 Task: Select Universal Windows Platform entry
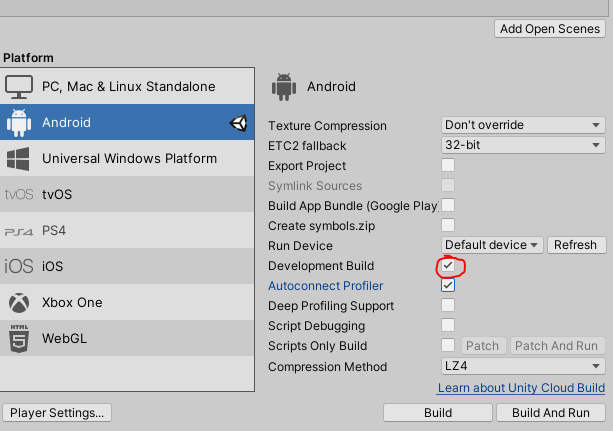pos(127,158)
